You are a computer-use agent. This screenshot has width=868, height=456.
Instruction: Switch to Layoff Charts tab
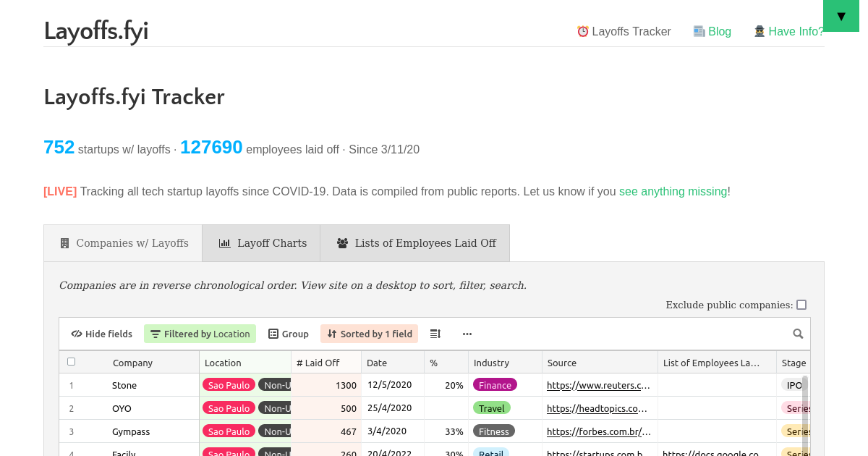(262, 243)
